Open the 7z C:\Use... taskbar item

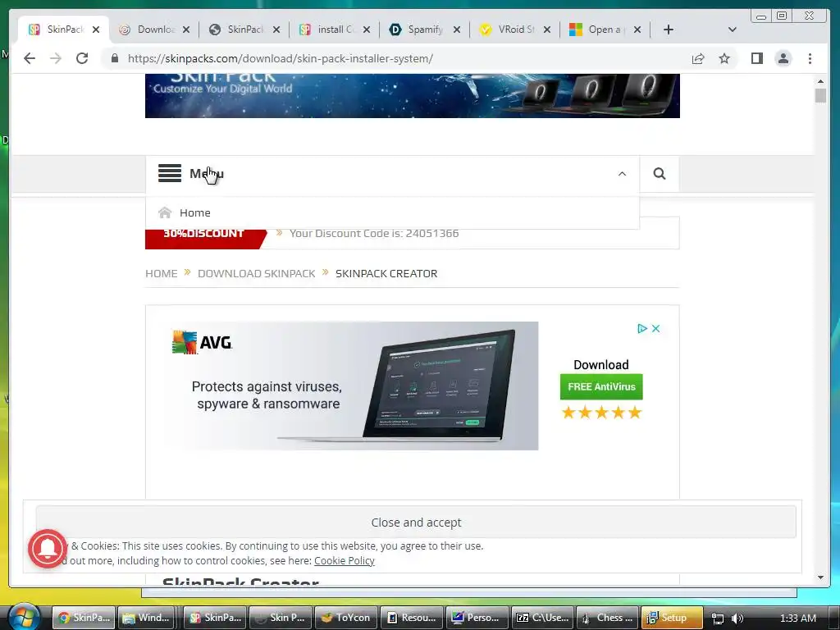(x=543, y=618)
